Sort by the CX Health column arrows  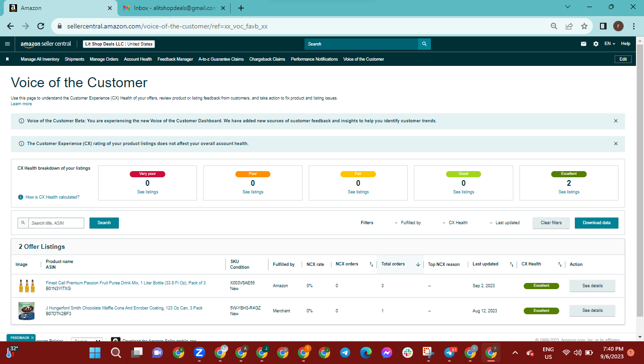click(x=560, y=264)
